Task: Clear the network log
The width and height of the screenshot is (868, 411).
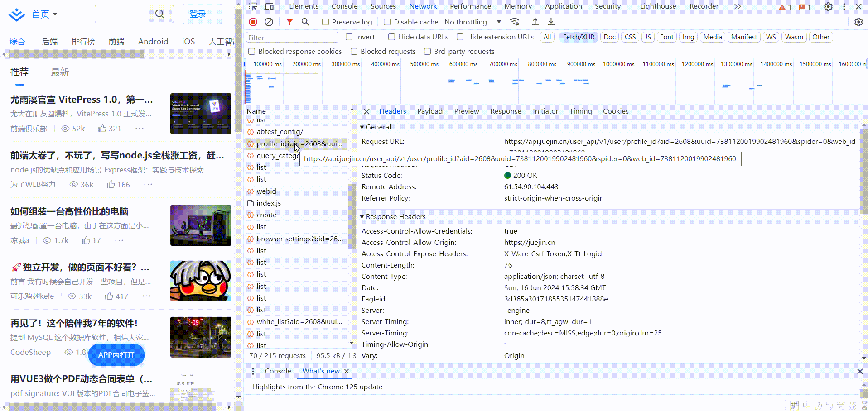Action: pyautogui.click(x=269, y=22)
